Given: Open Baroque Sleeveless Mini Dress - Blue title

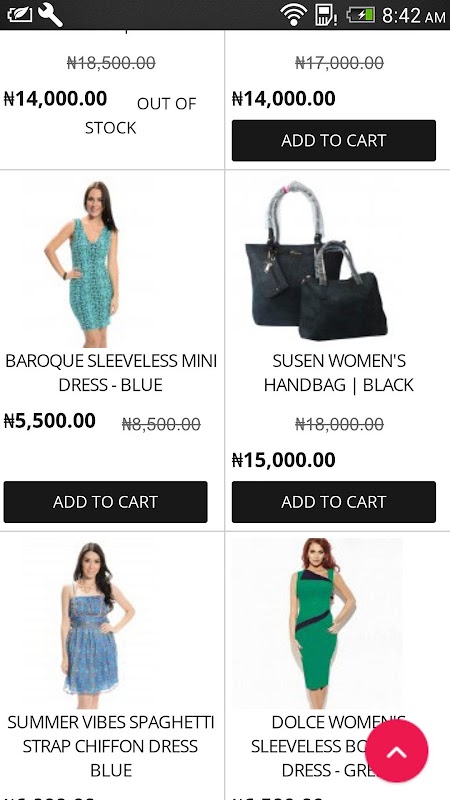Looking at the screenshot, I should (x=111, y=372).
